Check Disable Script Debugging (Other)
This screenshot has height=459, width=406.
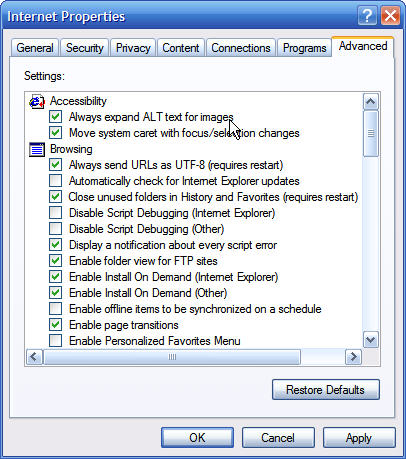click(55, 229)
